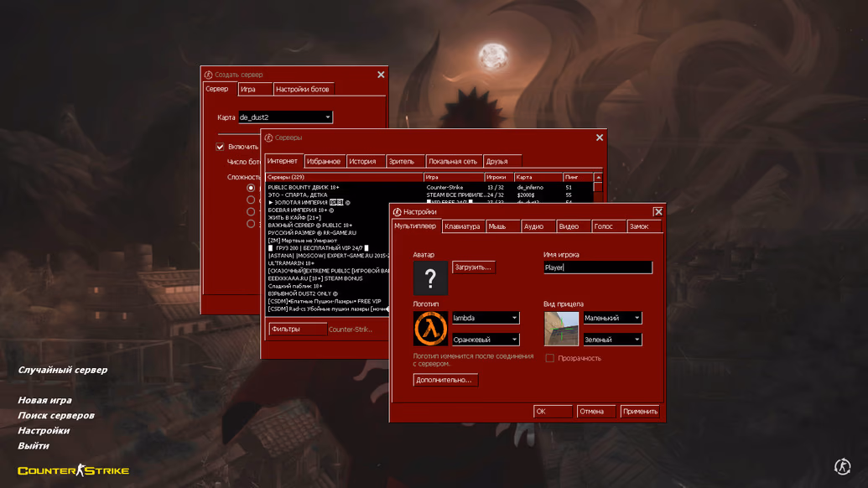
Task: Click the crosshair preview thumbnail
Action: point(561,329)
